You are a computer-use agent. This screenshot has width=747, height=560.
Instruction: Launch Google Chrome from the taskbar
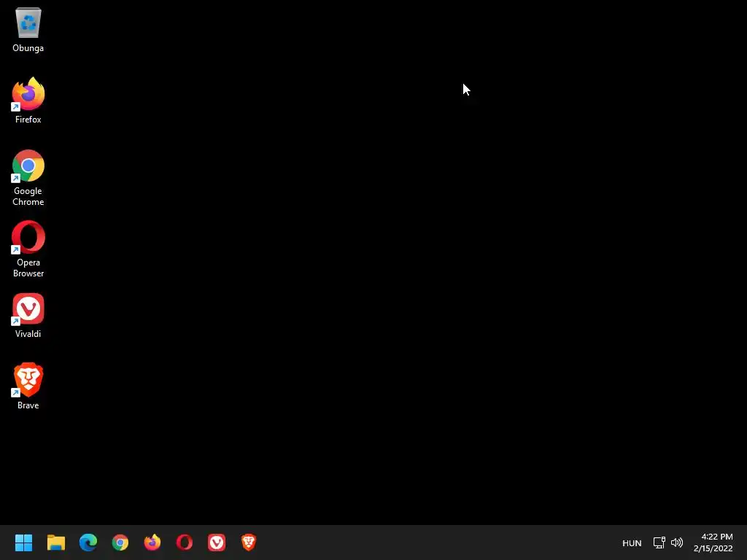pyautogui.click(x=120, y=542)
